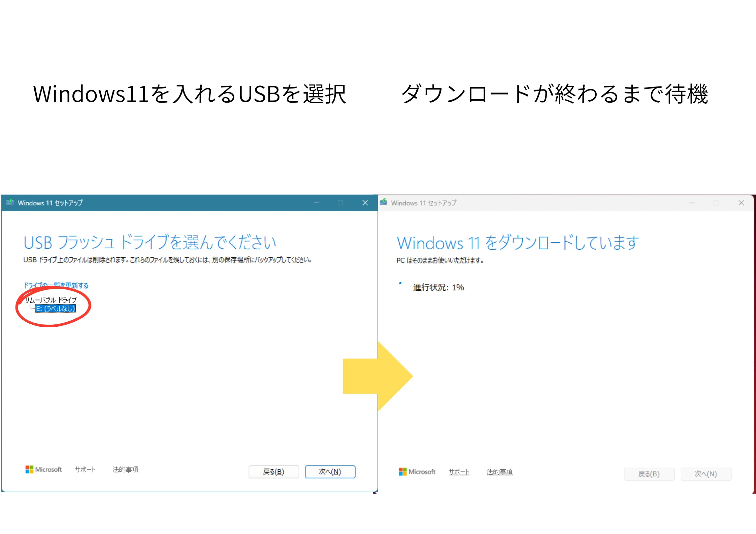Click the Microsoft logo in the USB drive window
Viewport: 756px width, 534px height.
tap(43, 469)
